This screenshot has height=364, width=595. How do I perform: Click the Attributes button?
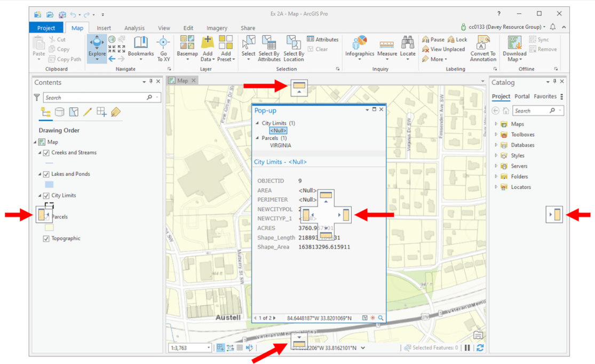tap(323, 39)
